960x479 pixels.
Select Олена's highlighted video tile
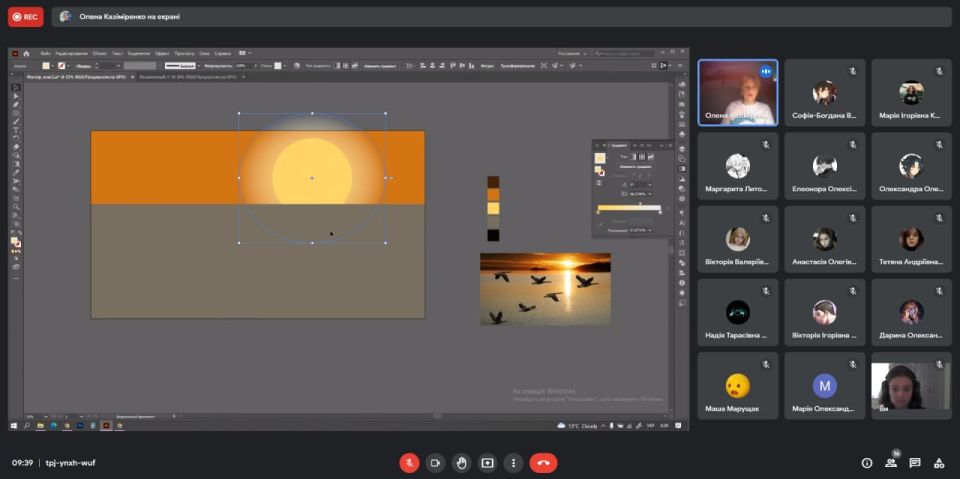(x=737, y=92)
